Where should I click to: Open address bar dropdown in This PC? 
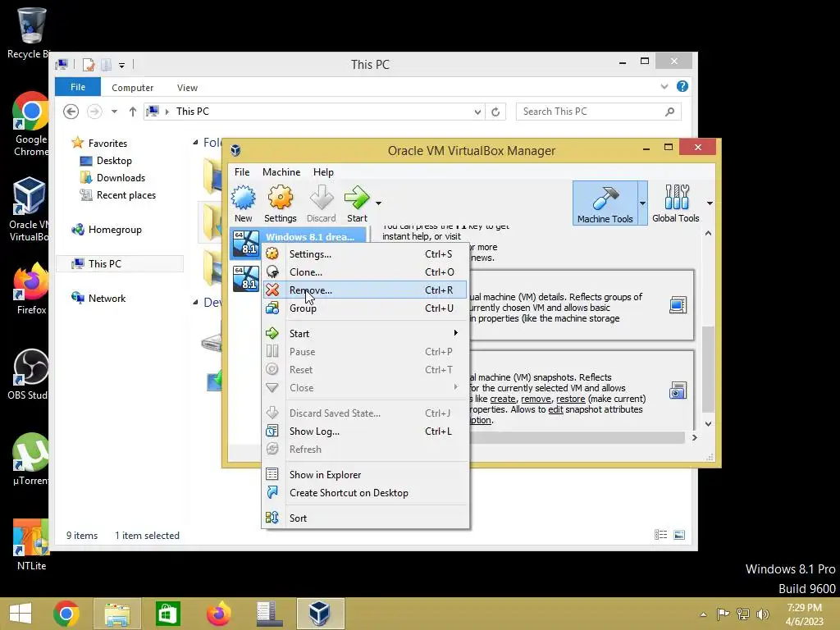(477, 112)
